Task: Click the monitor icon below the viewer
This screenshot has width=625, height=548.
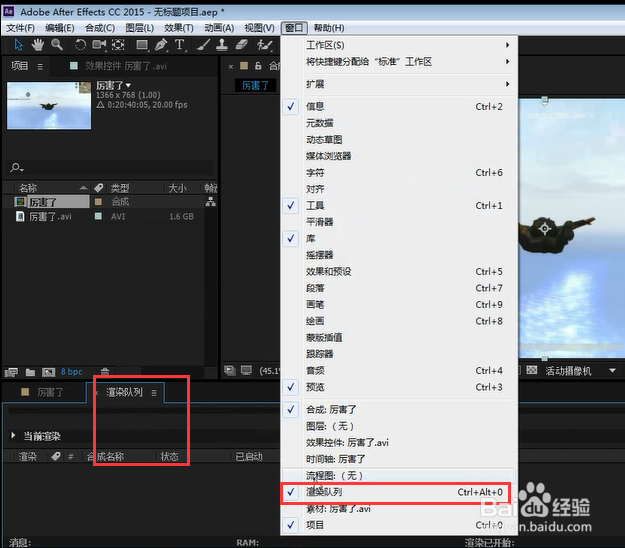Action: pyautogui.click(x=246, y=371)
